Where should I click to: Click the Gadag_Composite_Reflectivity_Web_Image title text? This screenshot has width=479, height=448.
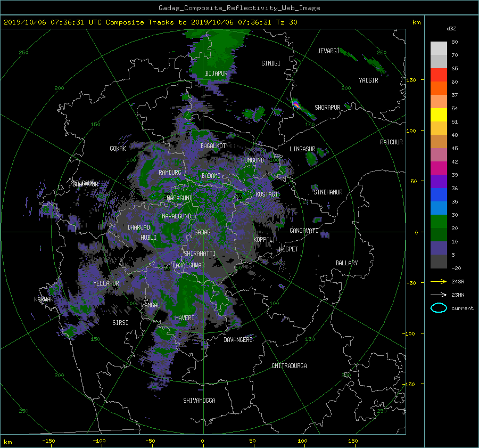pos(239,8)
